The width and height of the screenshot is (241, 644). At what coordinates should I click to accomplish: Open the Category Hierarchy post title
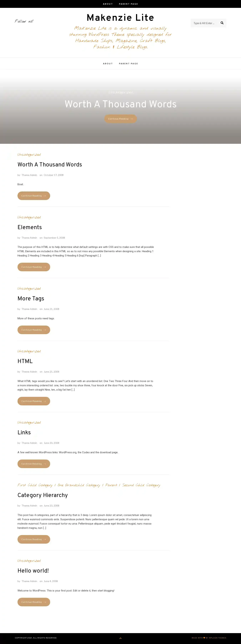tap(42, 495)
